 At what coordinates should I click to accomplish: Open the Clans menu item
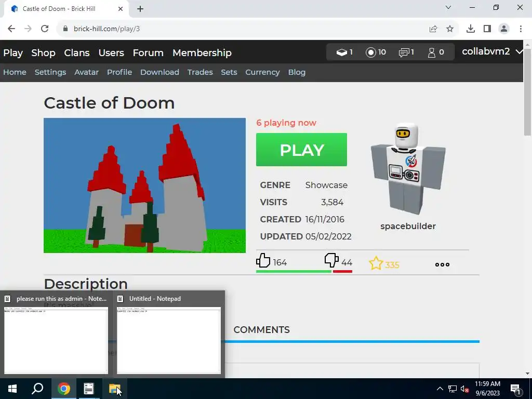point(77,53)
